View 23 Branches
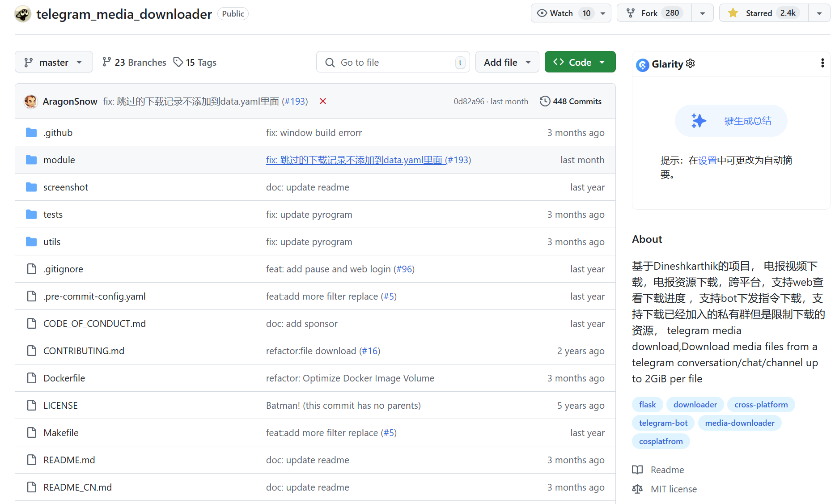 134,62
